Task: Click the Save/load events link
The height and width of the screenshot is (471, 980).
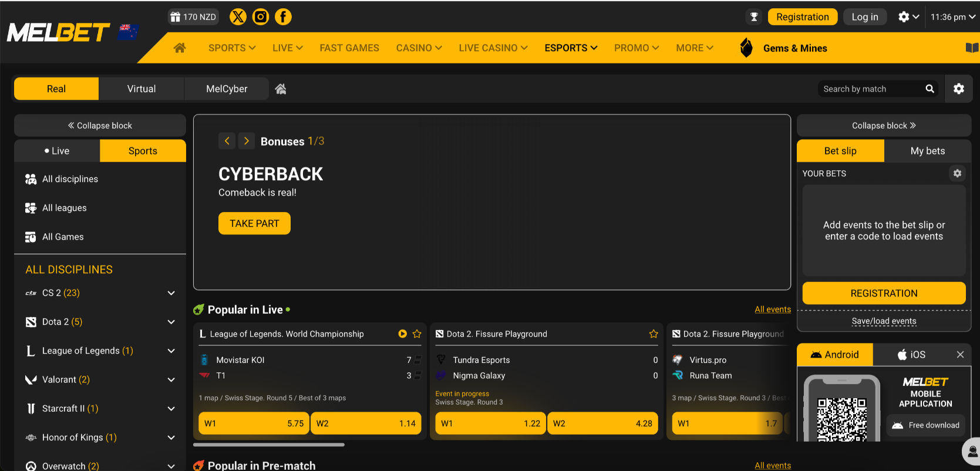Action: (884, 321)
